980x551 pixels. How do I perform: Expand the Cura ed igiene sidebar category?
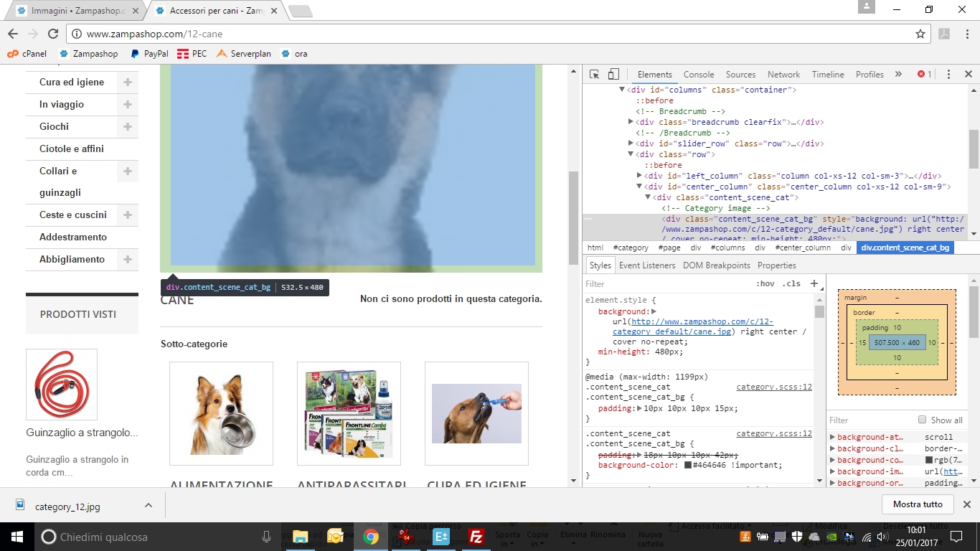[128, 83]
